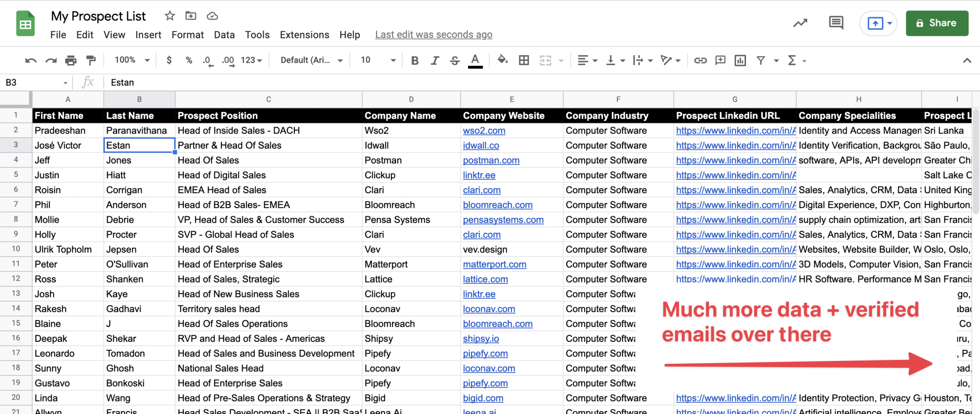Open Last edit was seconds ago link

434,35
